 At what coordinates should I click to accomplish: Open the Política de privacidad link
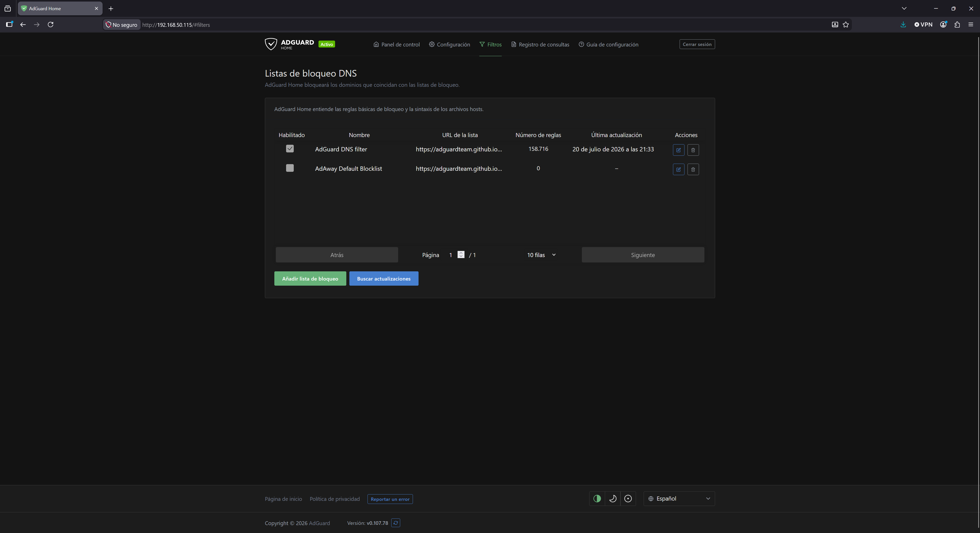point(335,499)
